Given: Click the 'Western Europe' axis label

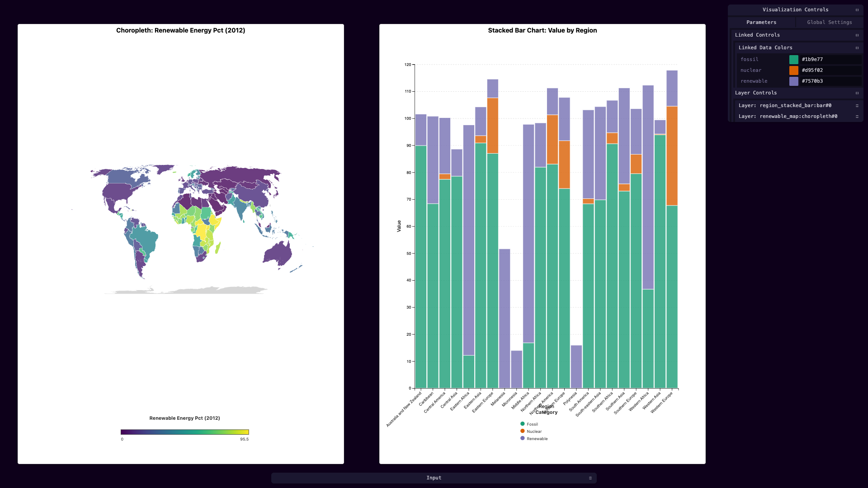Looking at the screenshot, I should pyautogui.click(x=662, y=402).
